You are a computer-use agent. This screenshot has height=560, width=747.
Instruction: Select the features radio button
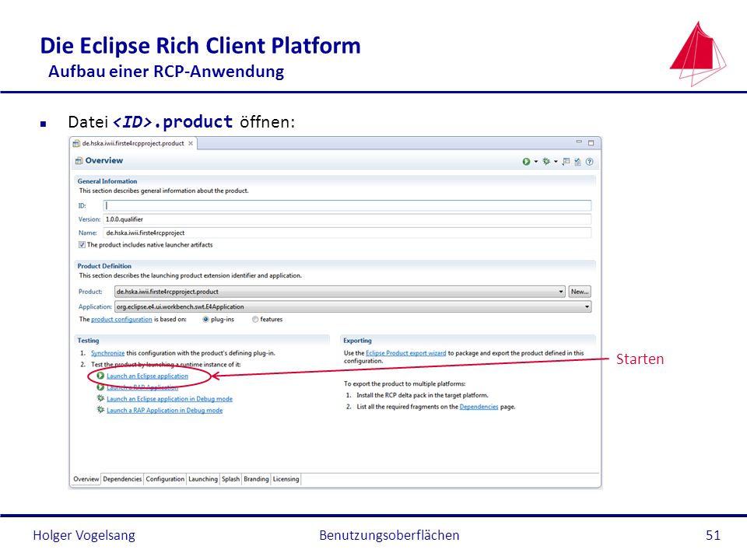255,320
